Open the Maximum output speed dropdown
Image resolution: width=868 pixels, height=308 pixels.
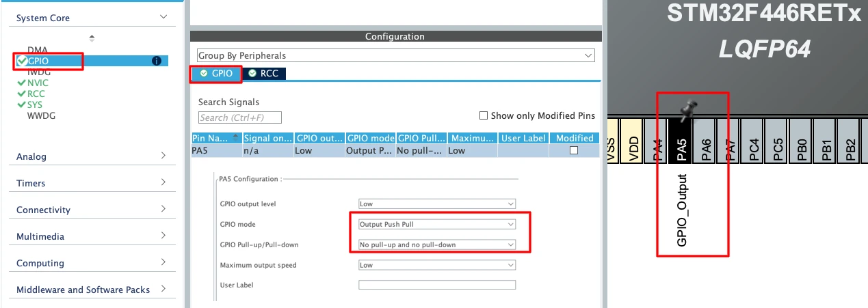pos(437,265)
